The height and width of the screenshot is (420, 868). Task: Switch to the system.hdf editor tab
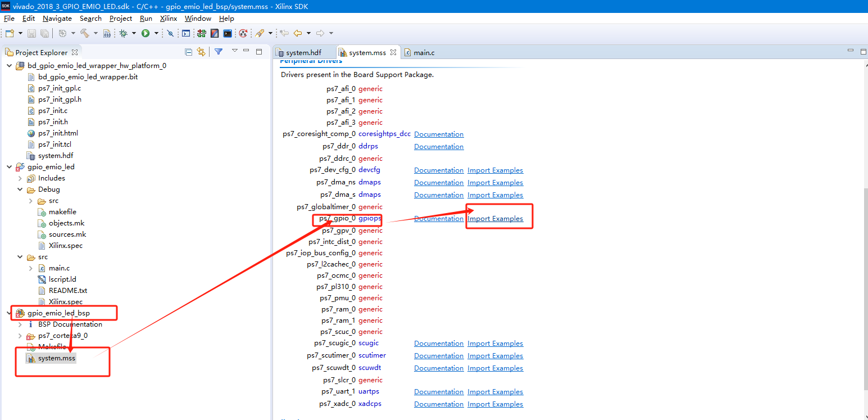pos(303,53)
